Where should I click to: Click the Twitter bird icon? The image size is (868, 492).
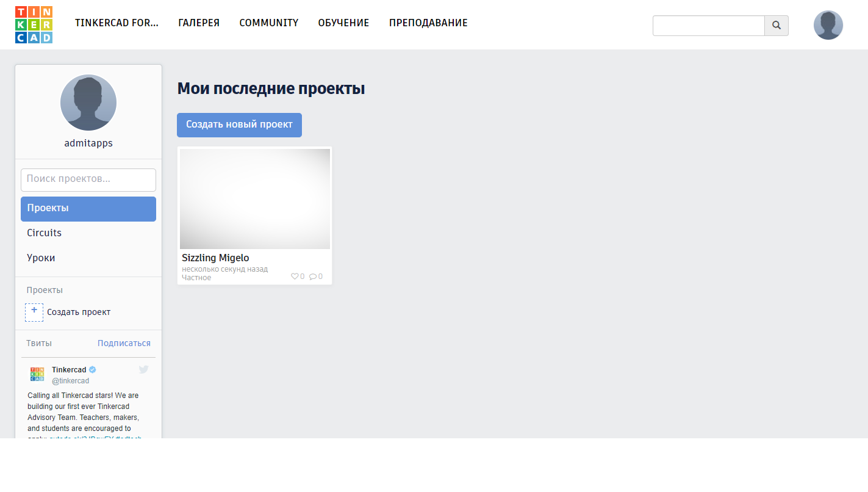pos(144,369)
